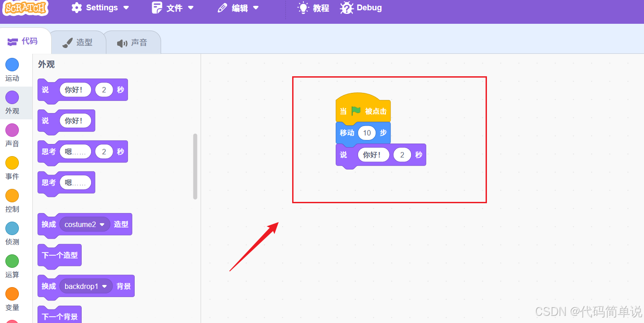The image size is (644, 323).
Task: Edit the 2 seconds field in 思考 block
Action: coord(104,152)
